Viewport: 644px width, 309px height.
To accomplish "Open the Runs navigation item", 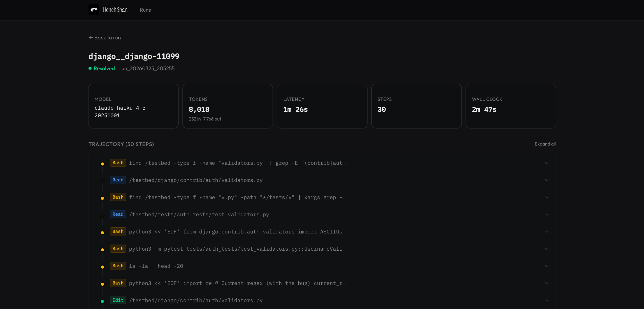I will click(x=145, y=10).
